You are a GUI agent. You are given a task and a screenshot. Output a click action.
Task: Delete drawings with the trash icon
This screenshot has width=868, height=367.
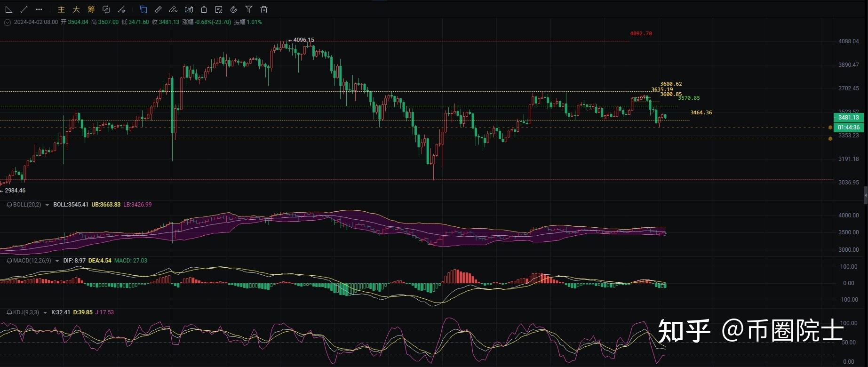pyautogui.click(x=264, y=9)
